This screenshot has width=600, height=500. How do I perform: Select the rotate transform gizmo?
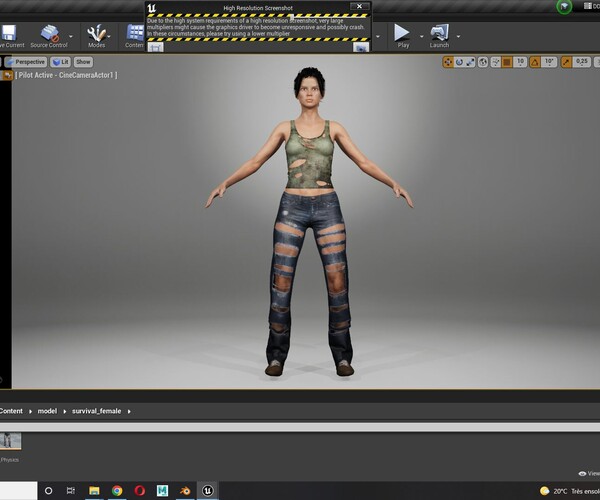pyautogui.click(x=459, y=62)
